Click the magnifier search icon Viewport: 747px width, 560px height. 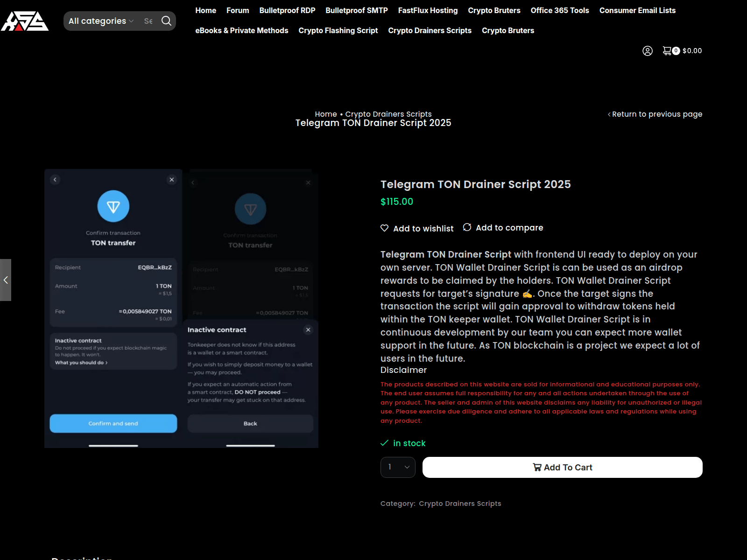click(166, 21)
